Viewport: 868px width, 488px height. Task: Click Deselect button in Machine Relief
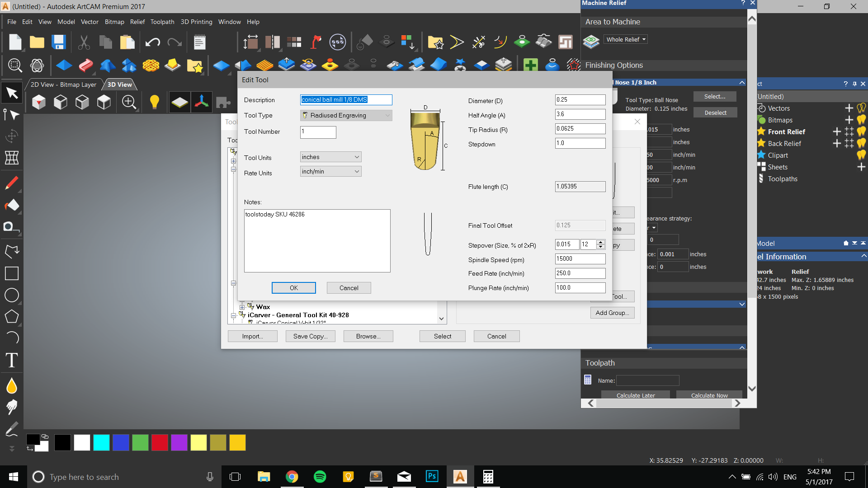[715, 113]
